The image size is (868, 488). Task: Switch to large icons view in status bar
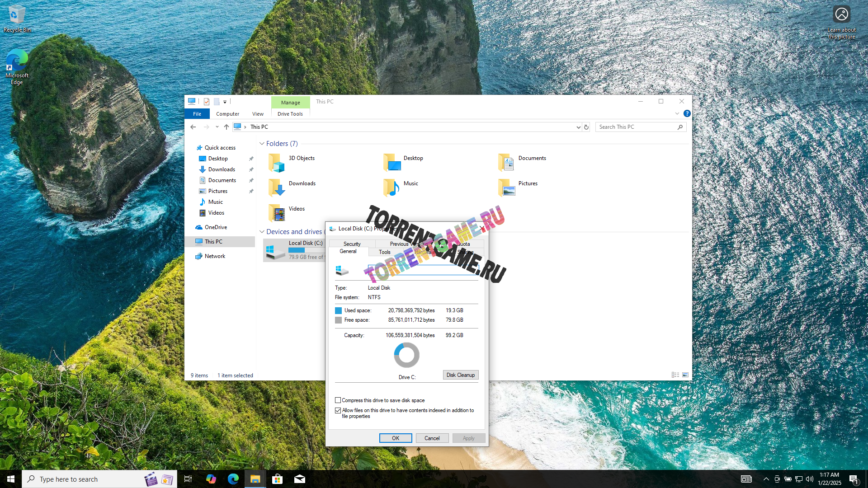click(685, 375)
